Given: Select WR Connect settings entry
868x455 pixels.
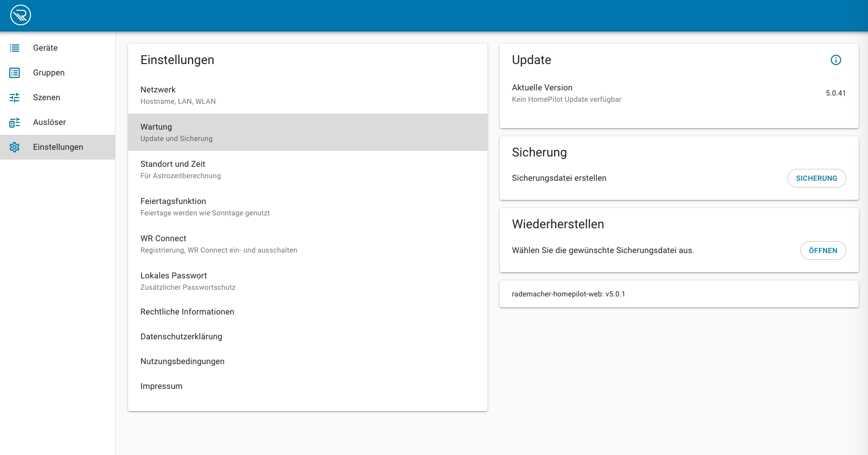Looking at the screenshot, I should (307, 244).
